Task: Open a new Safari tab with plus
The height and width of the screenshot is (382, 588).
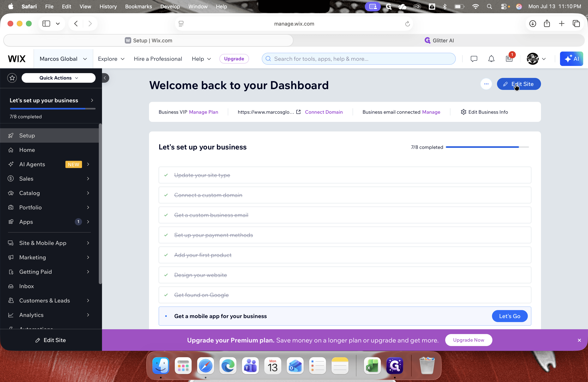Action: 561,24
